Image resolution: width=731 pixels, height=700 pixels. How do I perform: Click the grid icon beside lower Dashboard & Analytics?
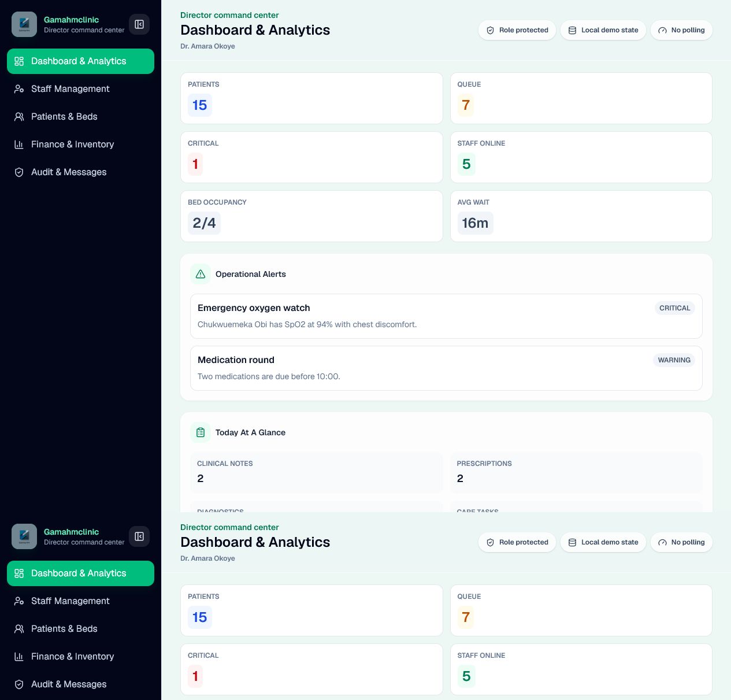(19, 573)
